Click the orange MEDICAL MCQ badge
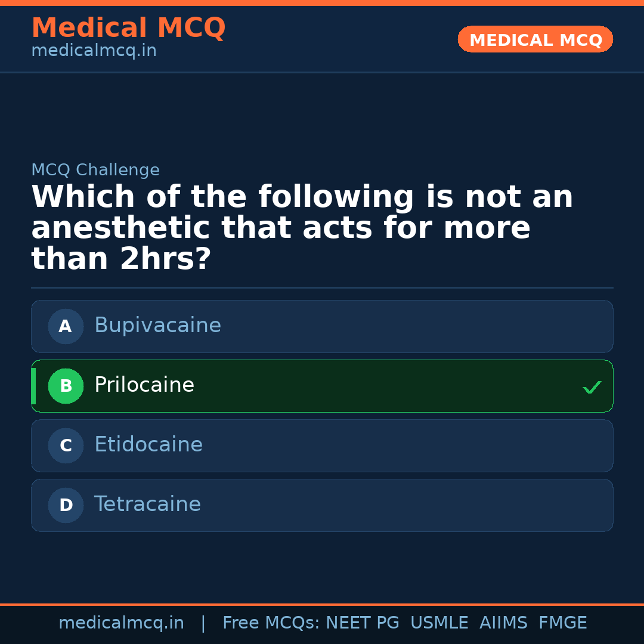 coord(535,39)
